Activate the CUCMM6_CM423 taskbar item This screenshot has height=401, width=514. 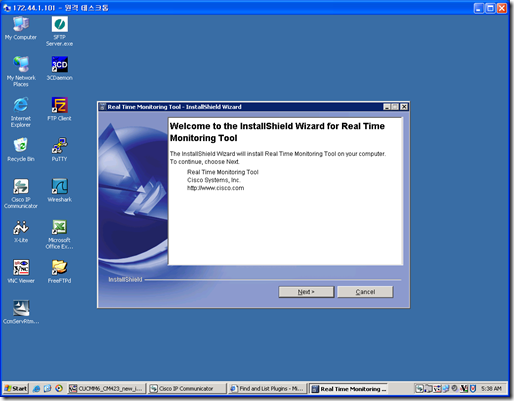click(x=107, y=389)
